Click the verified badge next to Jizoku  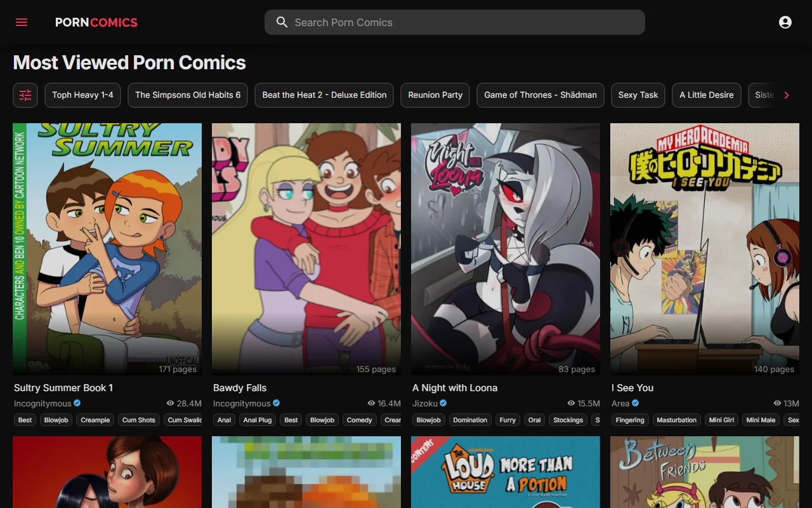(x=443, y=403)
